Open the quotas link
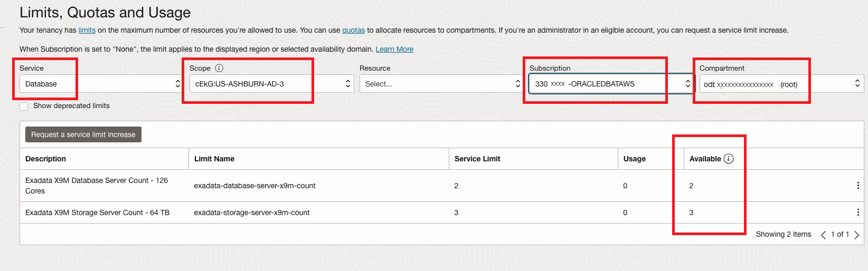The width and height of the screenshot is (868, 271). click(353, 31)
